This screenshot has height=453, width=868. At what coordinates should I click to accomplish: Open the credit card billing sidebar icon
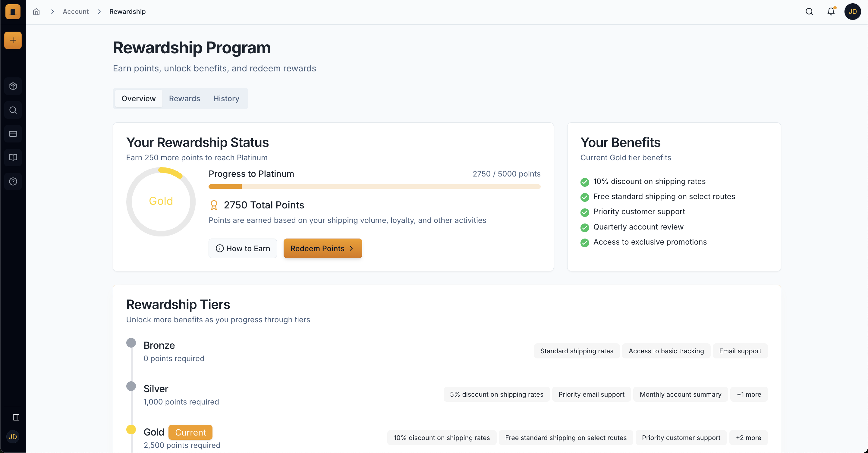(13, 134)
